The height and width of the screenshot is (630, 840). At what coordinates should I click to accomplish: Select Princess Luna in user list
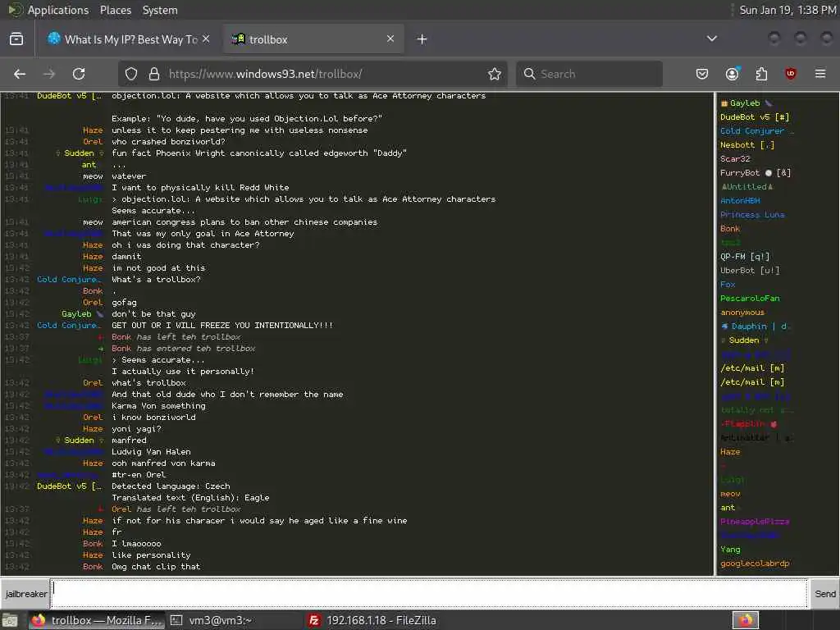coord(752,214)
